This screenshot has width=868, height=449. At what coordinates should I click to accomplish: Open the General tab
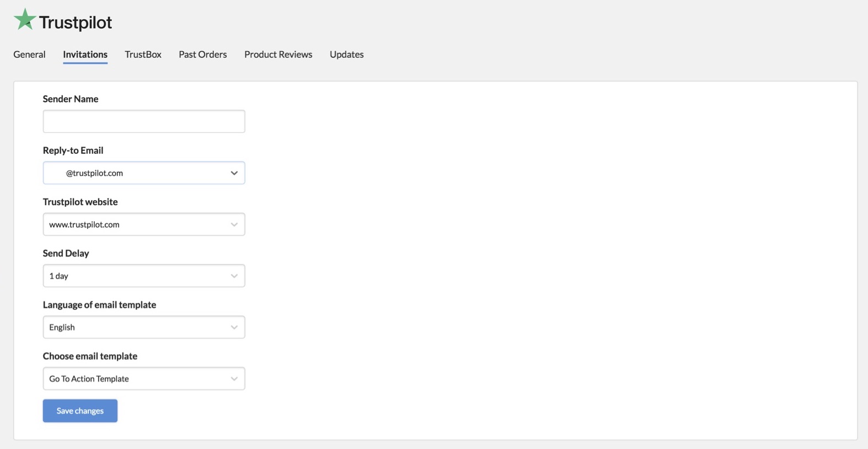[29, 54]
